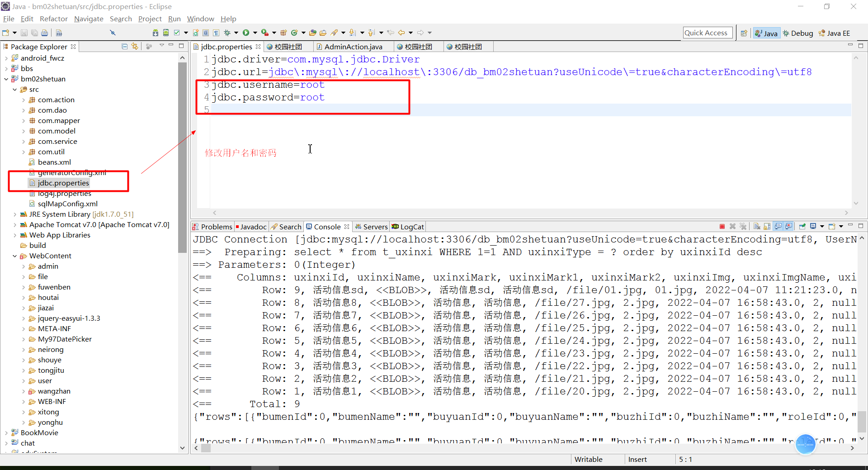Viewport: 868px width, 470px height.
Task: Click the Run green play button
Action: 246,33
